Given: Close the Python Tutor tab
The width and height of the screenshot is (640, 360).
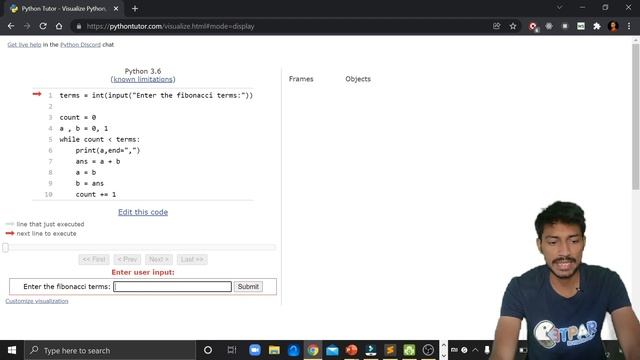Looking at the screenshot, I should (116, 9).
